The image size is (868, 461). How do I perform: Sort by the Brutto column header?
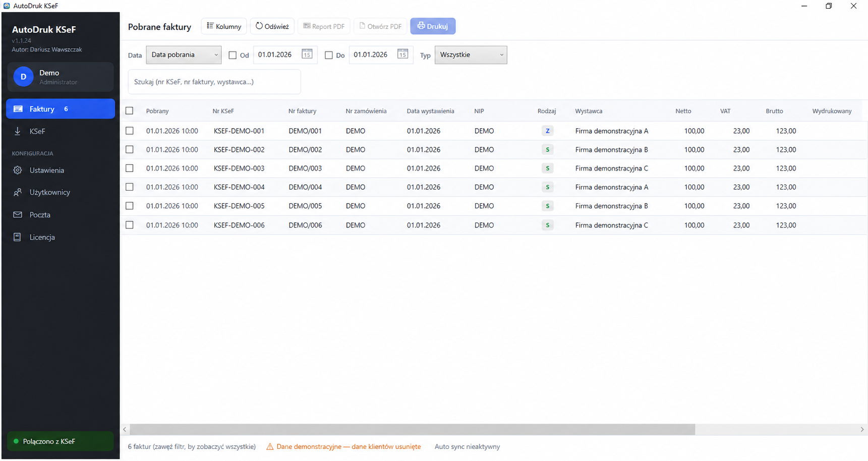click(774, 111)
